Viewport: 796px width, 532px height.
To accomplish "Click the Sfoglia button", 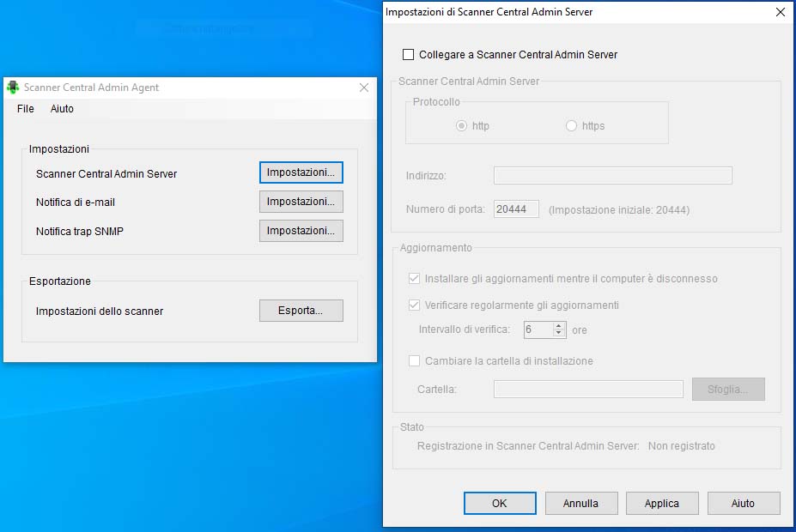I will click(x=727, y=389).
